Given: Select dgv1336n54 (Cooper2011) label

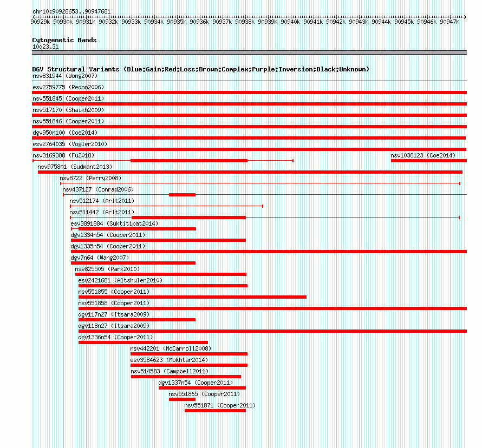Looking at the screenshot, I should [x=115, y=337].
